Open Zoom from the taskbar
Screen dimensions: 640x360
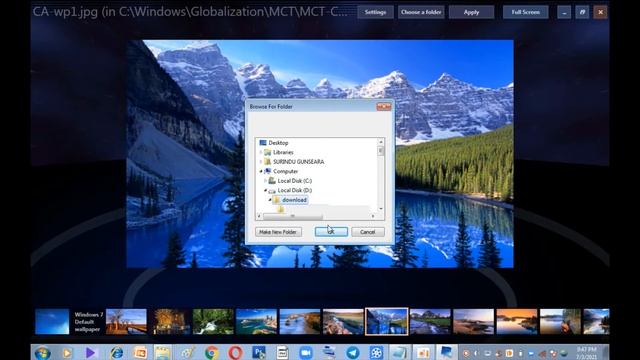tap(306, 353)
